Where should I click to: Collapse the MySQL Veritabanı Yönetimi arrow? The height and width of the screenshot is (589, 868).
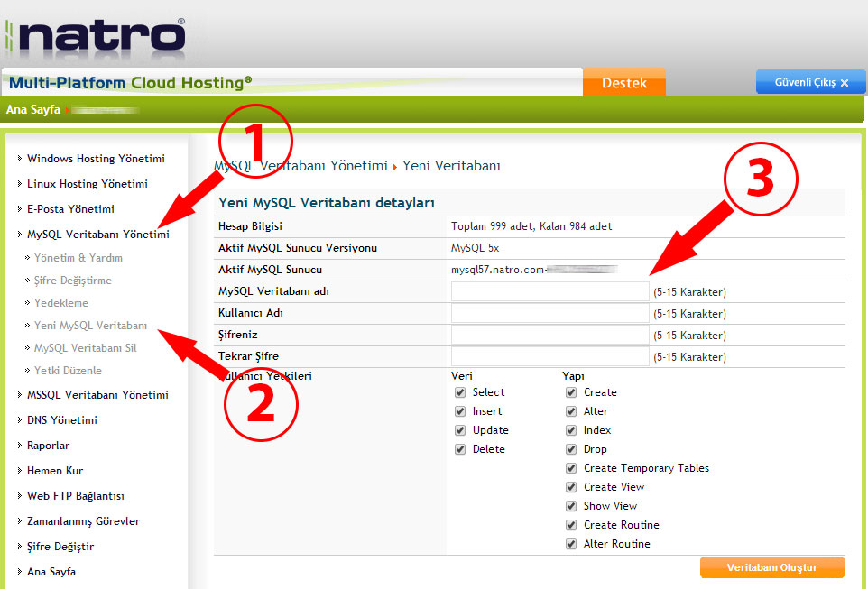point(19,235)
